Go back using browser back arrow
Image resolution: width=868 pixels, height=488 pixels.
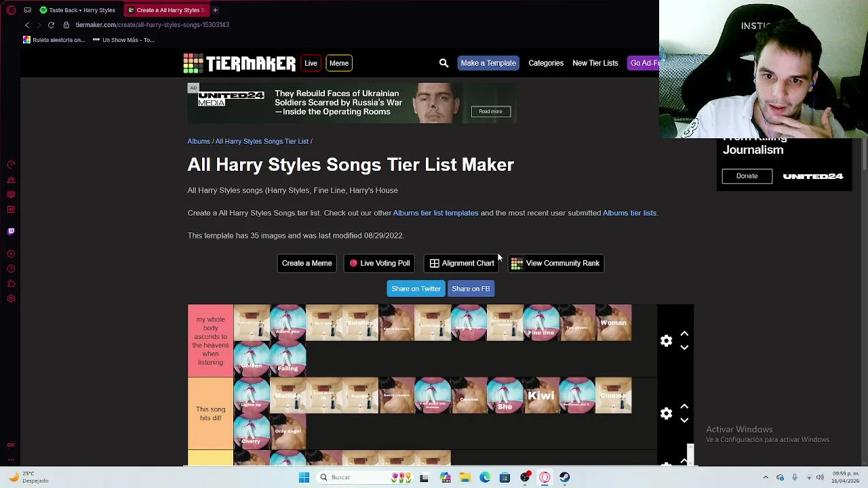coord(26,25)
